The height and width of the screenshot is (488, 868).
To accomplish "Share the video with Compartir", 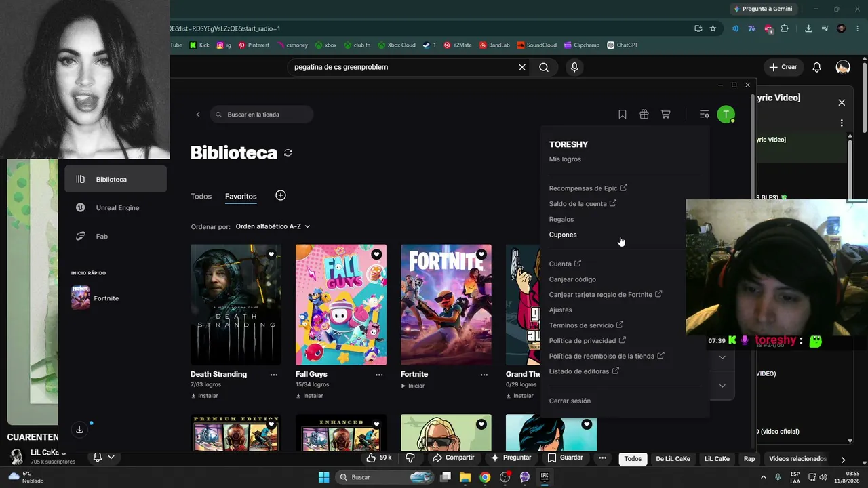I will (454, 457).
